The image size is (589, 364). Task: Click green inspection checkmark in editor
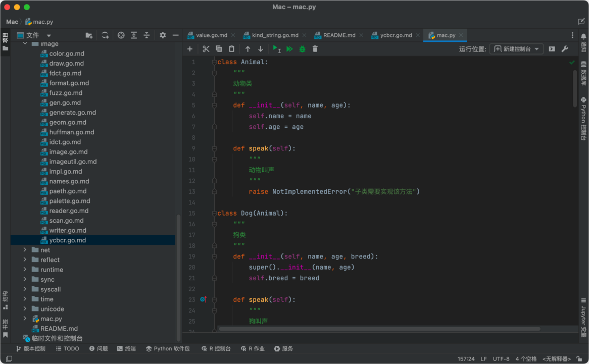click(x=572, y=62)
